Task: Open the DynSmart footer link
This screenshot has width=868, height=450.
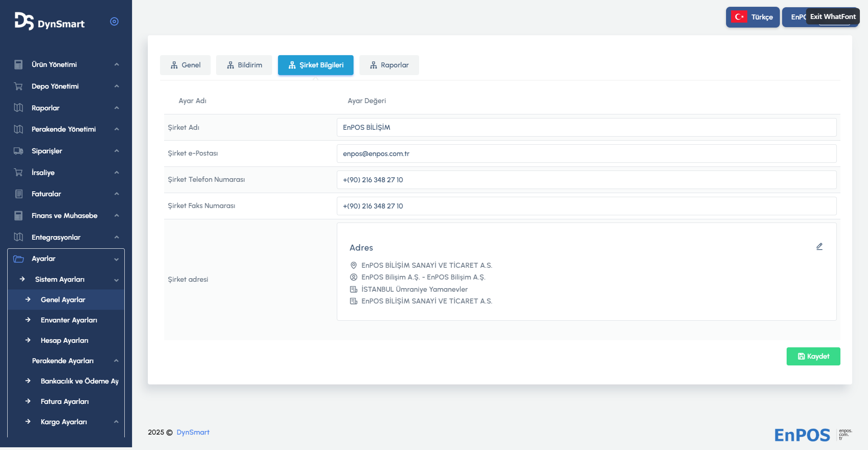Action: click(193, 432)
